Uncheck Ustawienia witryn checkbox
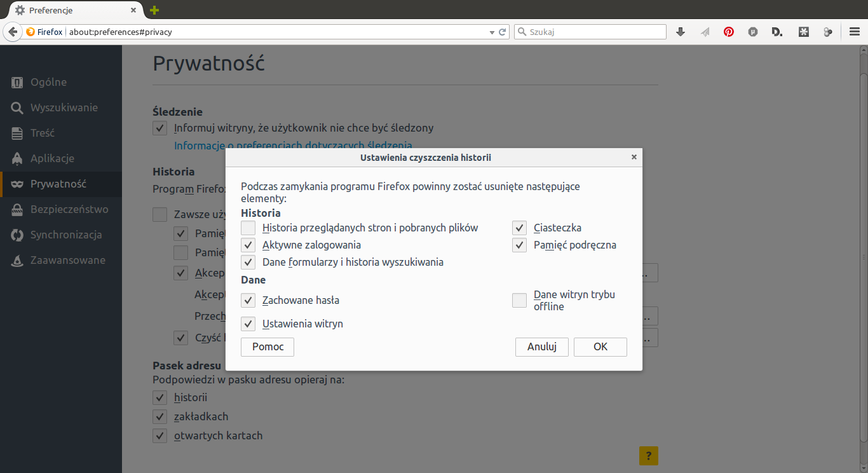Viewport: 868px width, 473px height. [248, 324]
